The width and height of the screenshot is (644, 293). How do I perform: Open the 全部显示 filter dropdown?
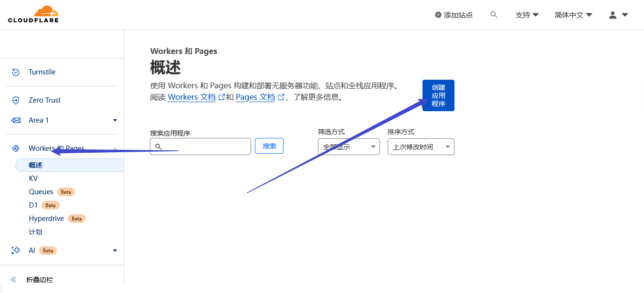point(348,146)
